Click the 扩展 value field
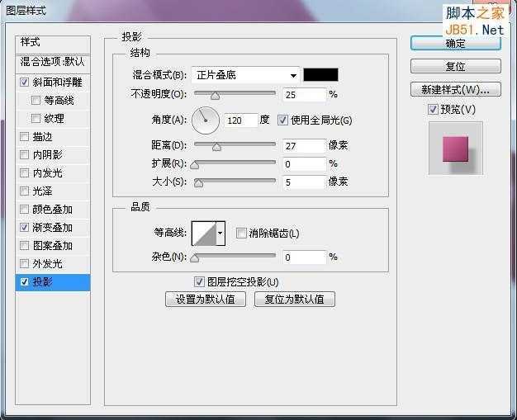 click(x=304, y=164)
